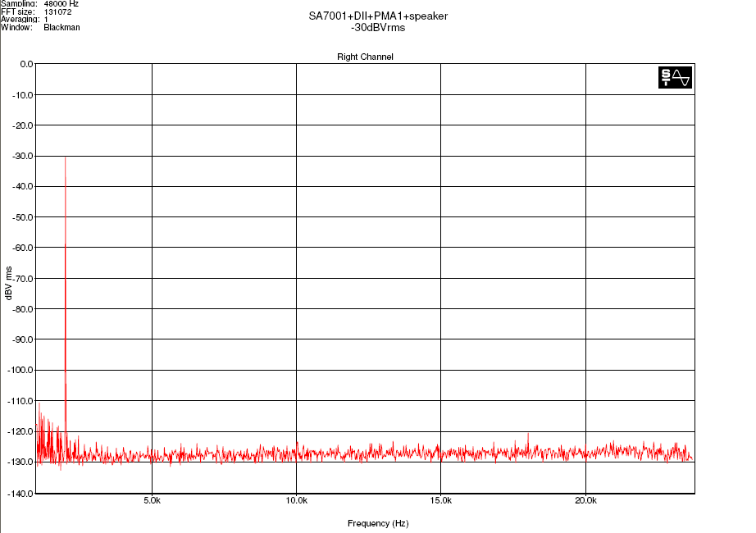This screenshot has height=533, width=756.
Task: Click the '15.0k' frequency tick label
Action: (440, 501)
